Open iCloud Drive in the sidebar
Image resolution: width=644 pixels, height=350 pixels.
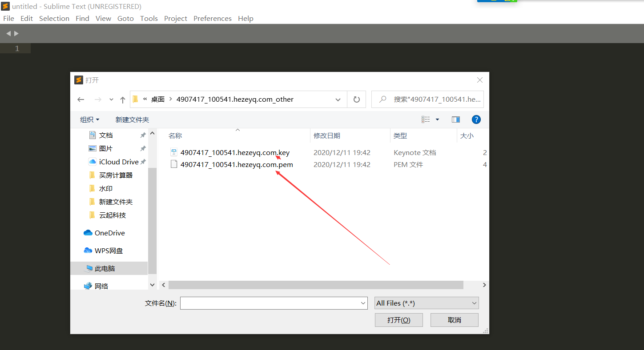coord(118,162)
